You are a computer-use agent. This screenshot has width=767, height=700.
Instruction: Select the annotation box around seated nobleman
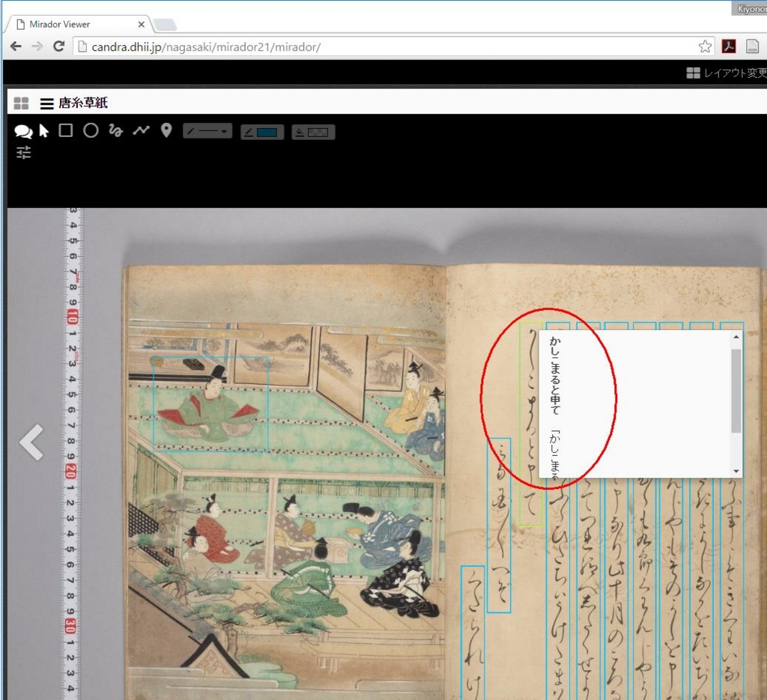tap(210, 404)
